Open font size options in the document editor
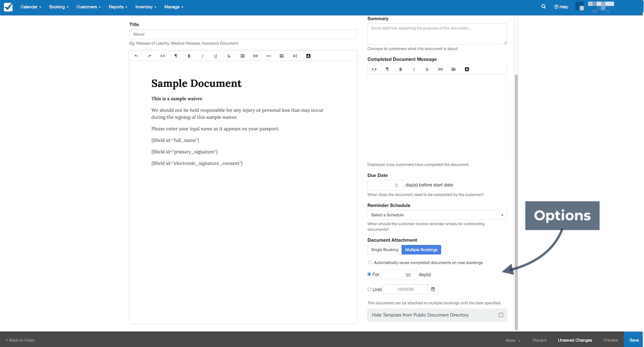The width and height of the screenshot is (644, 347). coord(295,56)
